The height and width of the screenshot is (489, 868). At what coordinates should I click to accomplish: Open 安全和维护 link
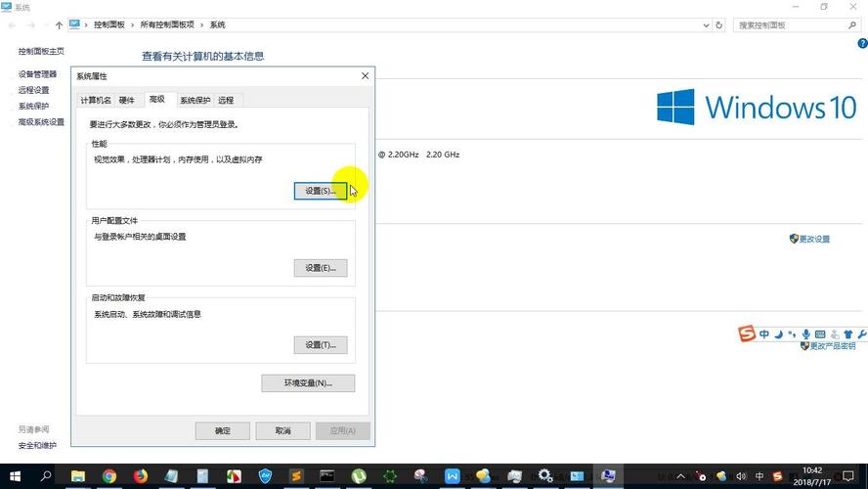coord(37,445)
